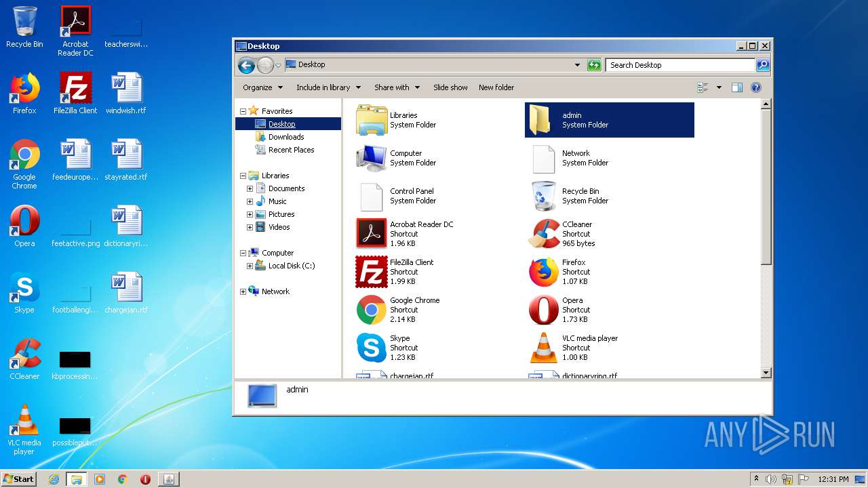
Task: Select the Opera shortcut in file list
Action: tap(609, 310)
